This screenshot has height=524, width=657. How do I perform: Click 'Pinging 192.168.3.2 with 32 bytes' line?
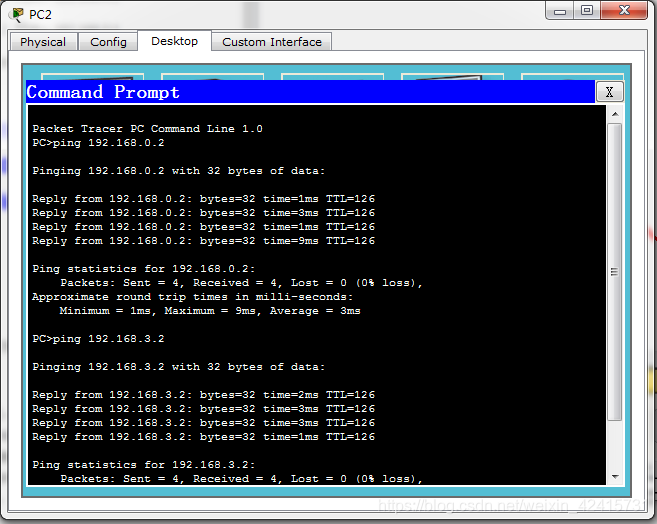pos(178,367)
